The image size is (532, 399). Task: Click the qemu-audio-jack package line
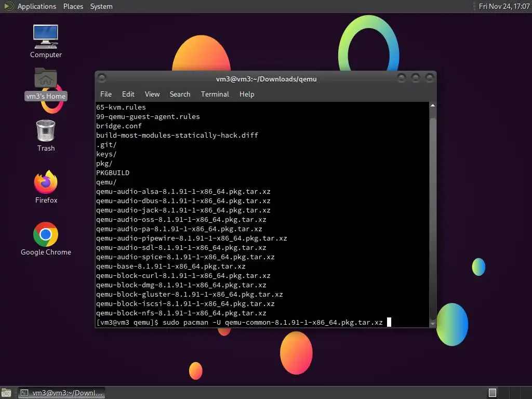click(183, 210)
